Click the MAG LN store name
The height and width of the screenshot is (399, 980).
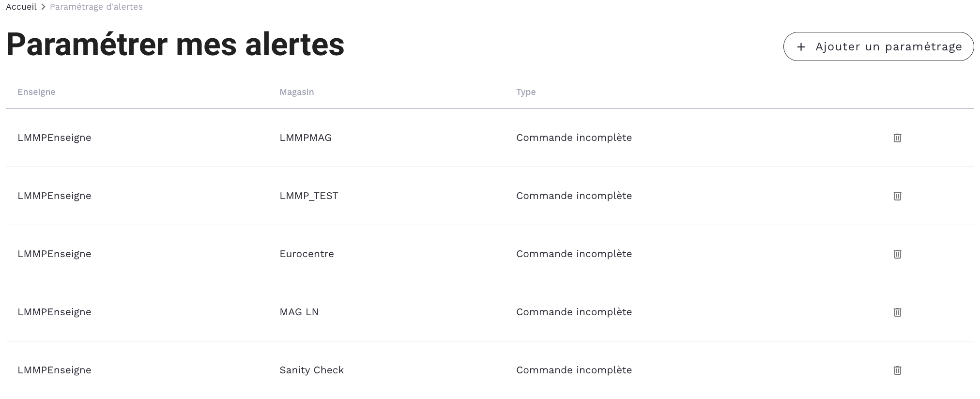(x=299, y=312)
